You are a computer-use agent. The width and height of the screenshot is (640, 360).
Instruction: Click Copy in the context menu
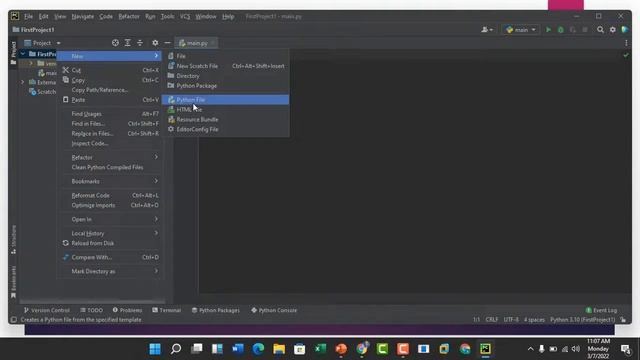(x=110, y=80)
